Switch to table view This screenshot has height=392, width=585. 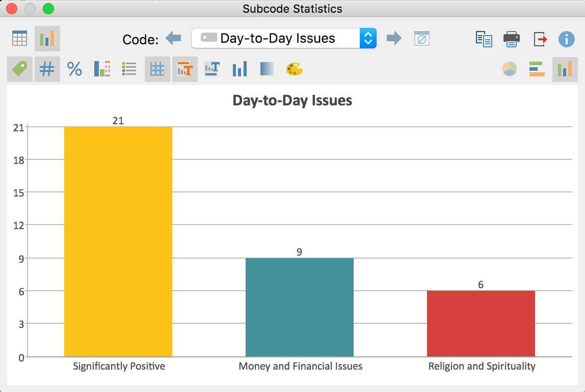tap(19, 38)
